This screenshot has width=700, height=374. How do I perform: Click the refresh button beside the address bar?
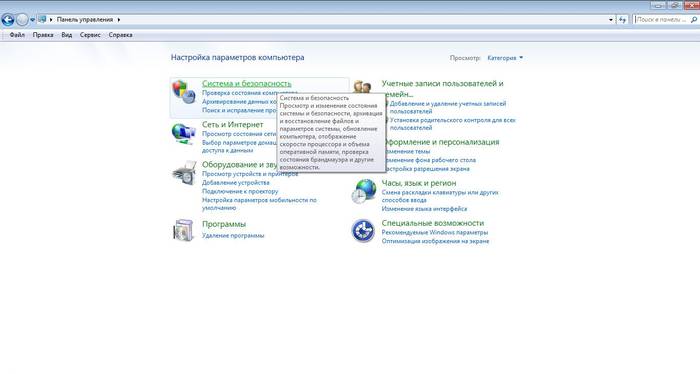pos(622,20)
